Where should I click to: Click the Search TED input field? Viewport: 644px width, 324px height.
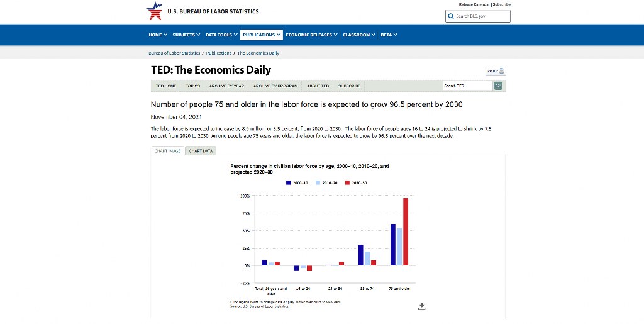[x=468, y=86]
